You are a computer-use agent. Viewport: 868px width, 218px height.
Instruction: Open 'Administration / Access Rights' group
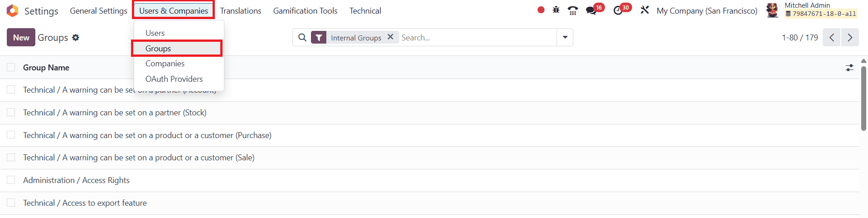(x=76, y=180)
